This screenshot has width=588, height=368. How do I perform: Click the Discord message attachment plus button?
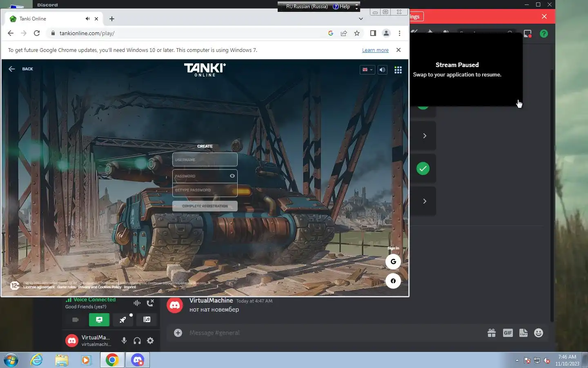pyautogui.click(x=178, y=333)
